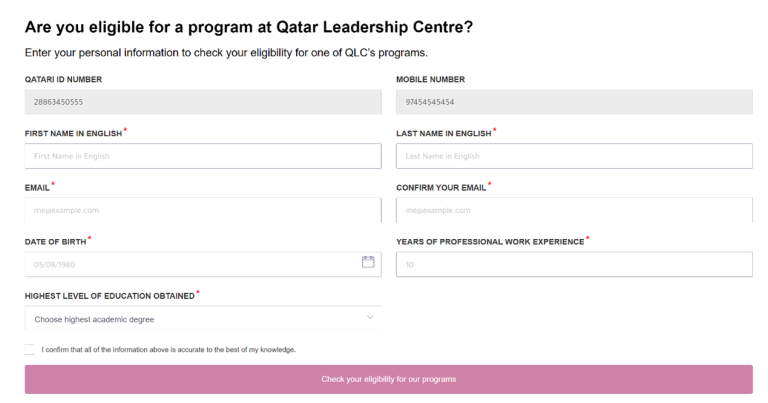Viewport: 768px width, 403px height.
Task: Click the "Date of Birth" label
Action: pyautogui.click(x=54, y=241)
